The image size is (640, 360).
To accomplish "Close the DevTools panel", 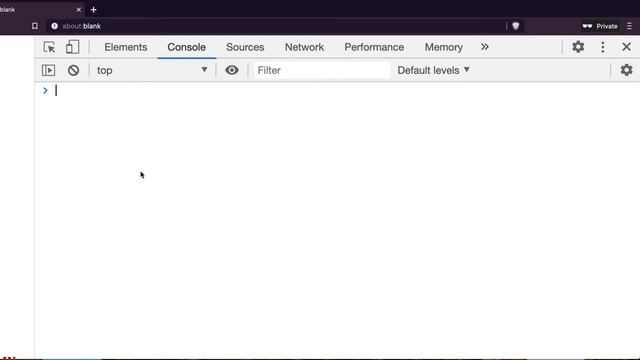I will tap(627, 47).
